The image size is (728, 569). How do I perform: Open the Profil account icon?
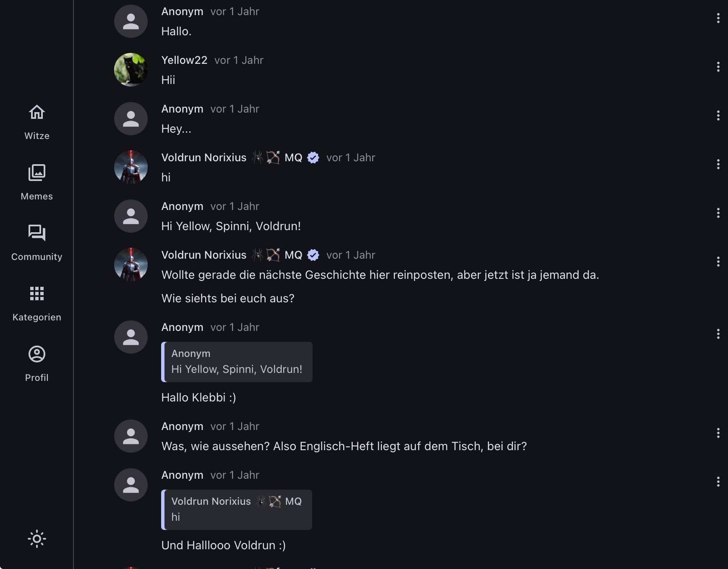pos(37,354)
